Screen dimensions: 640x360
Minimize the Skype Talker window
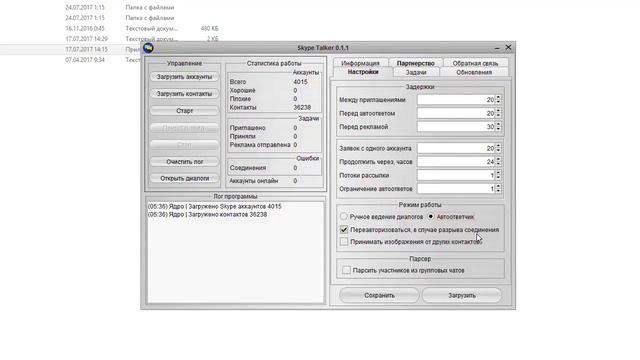pos(497,48)
